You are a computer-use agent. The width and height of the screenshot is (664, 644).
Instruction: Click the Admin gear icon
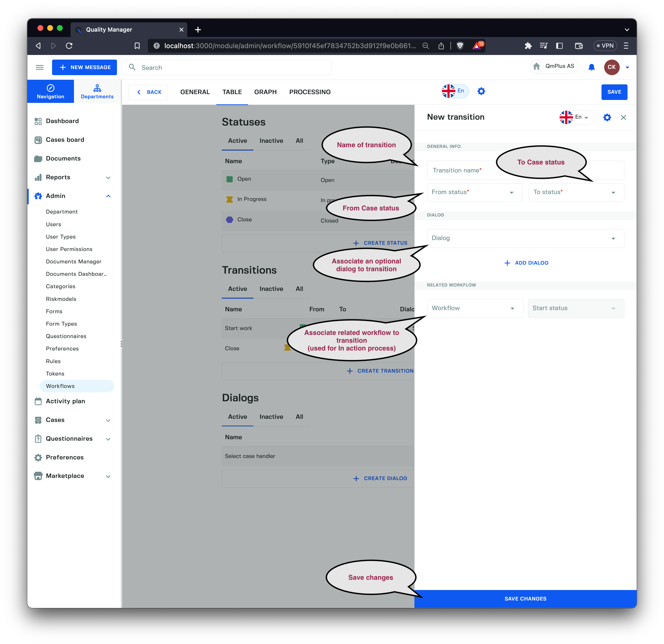coord(38,196)
